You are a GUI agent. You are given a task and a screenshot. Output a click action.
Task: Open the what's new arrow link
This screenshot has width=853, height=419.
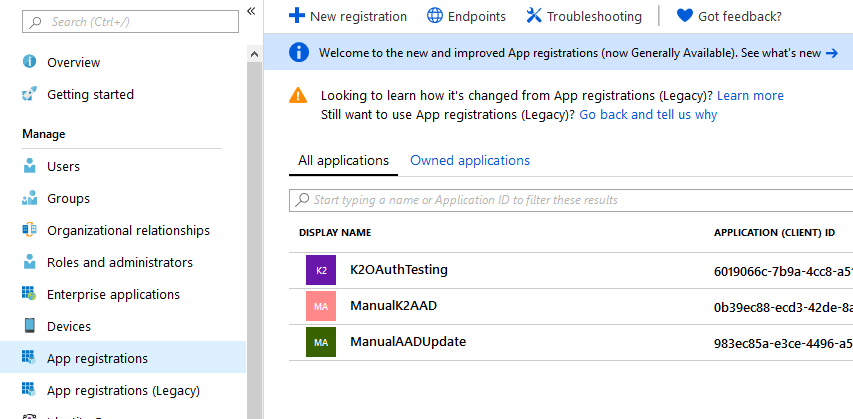831,53
